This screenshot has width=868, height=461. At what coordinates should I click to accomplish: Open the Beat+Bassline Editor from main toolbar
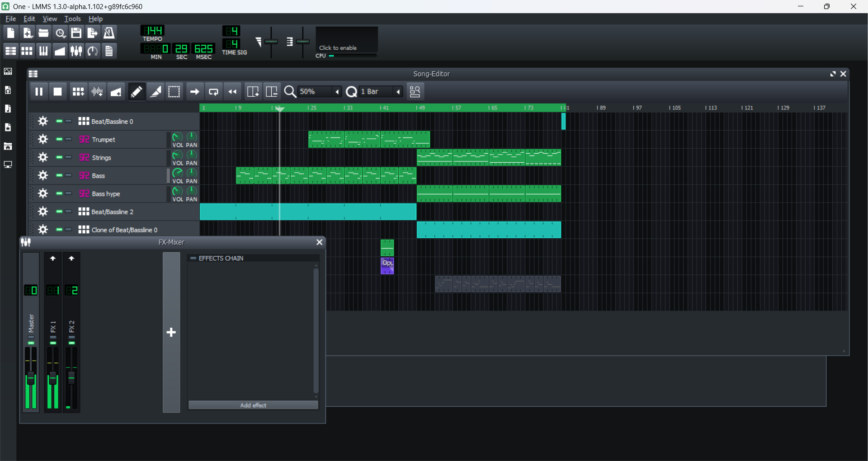[x=27, y=51]
